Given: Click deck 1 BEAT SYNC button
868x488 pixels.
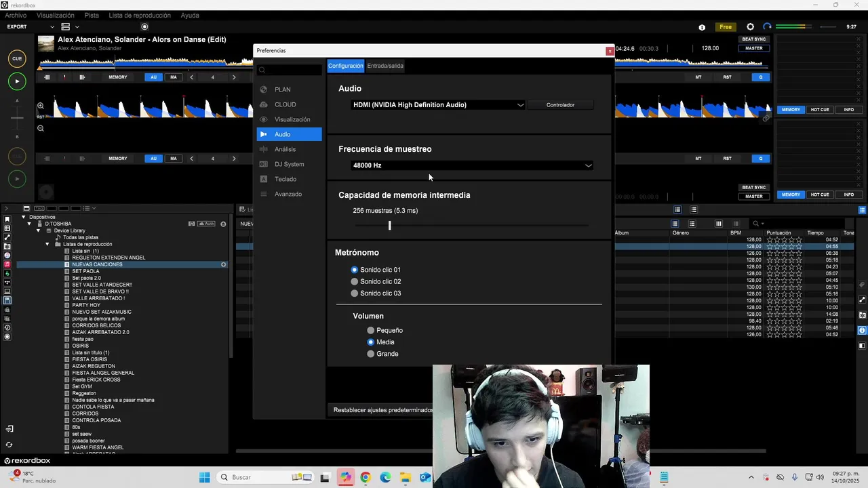Looking at the screenshot, I should click(x=754, y=39).
